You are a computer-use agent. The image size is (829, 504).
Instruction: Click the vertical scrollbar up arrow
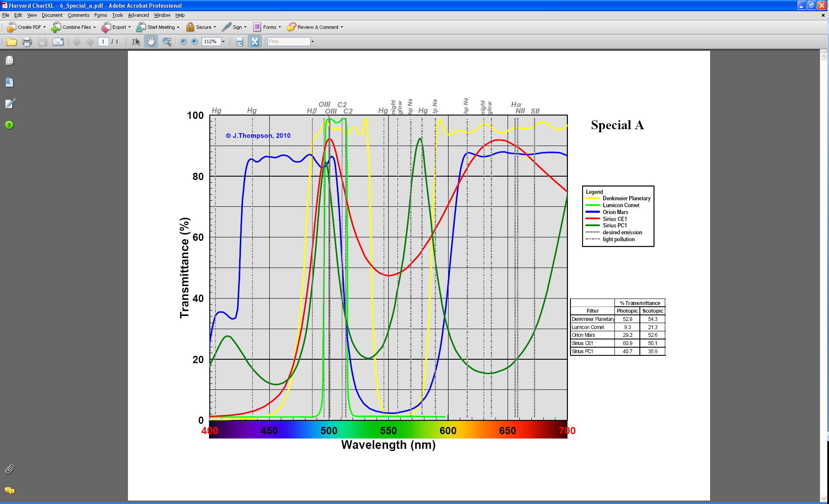pos(823,56)
